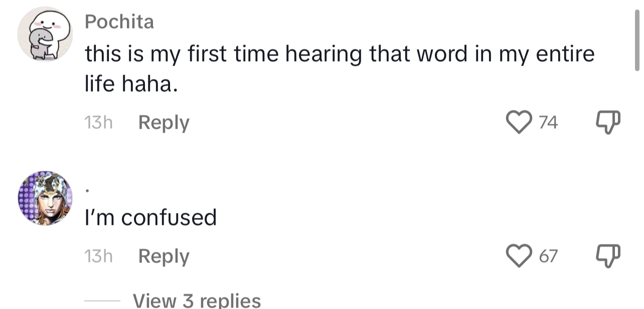Expand "View 3 replies" thread

point(197,301)
